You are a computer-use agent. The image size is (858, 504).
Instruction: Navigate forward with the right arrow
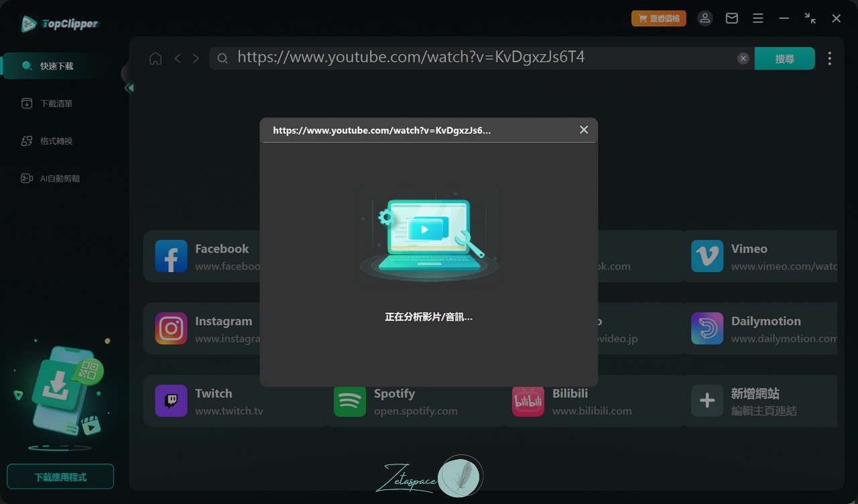point(196,58)
